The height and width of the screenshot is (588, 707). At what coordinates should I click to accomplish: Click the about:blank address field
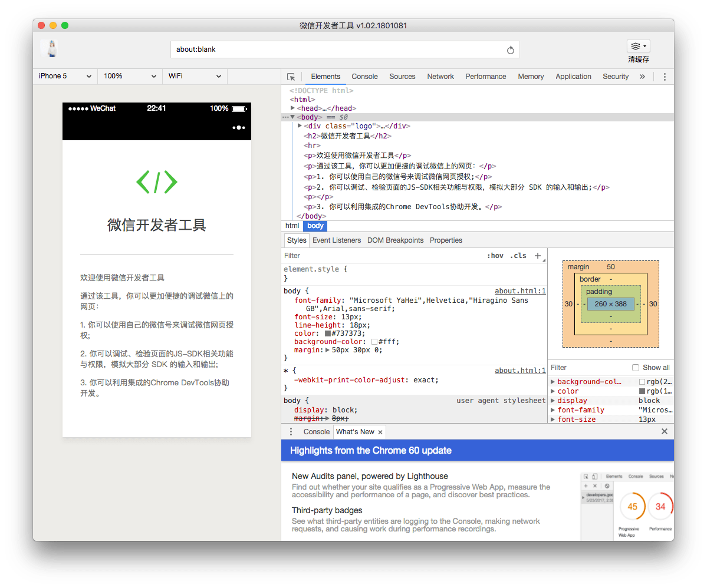point(345,49)
